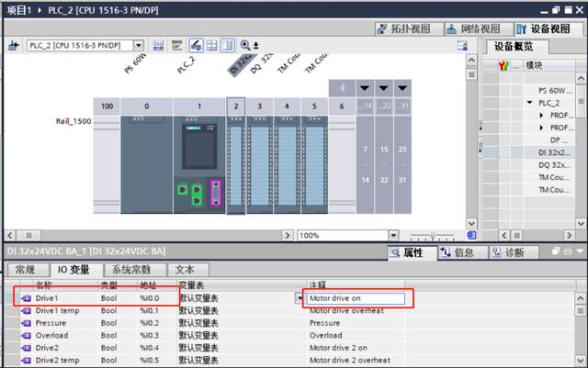This screenshot has height=368, width=588.
Task: Expand the second PROF... interface row
Action: coord(541,128)
